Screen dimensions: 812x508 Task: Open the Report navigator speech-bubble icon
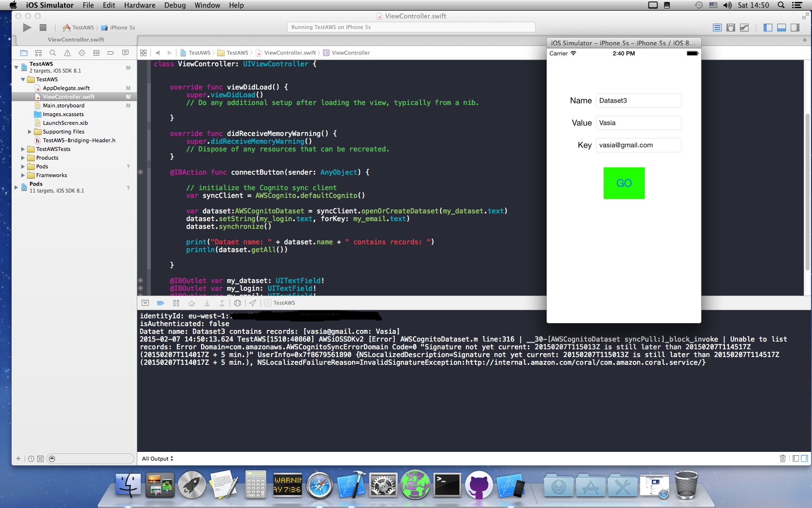coord(125,53)
